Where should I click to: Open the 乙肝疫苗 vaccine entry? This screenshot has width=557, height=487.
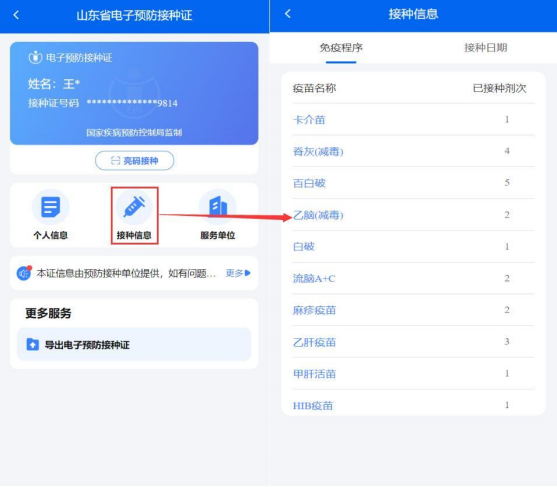click(413, 342)
